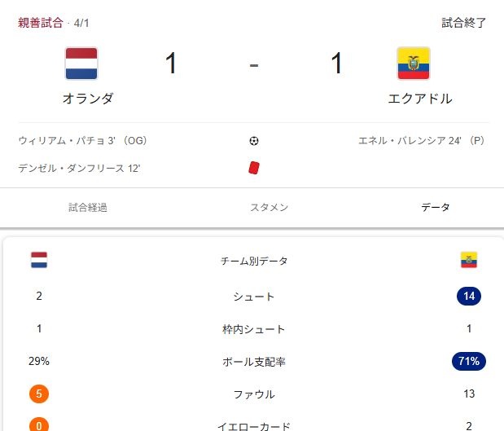Click small Netherlands flag in team stats
Screen dimensions: 504x431
(39, 261)
